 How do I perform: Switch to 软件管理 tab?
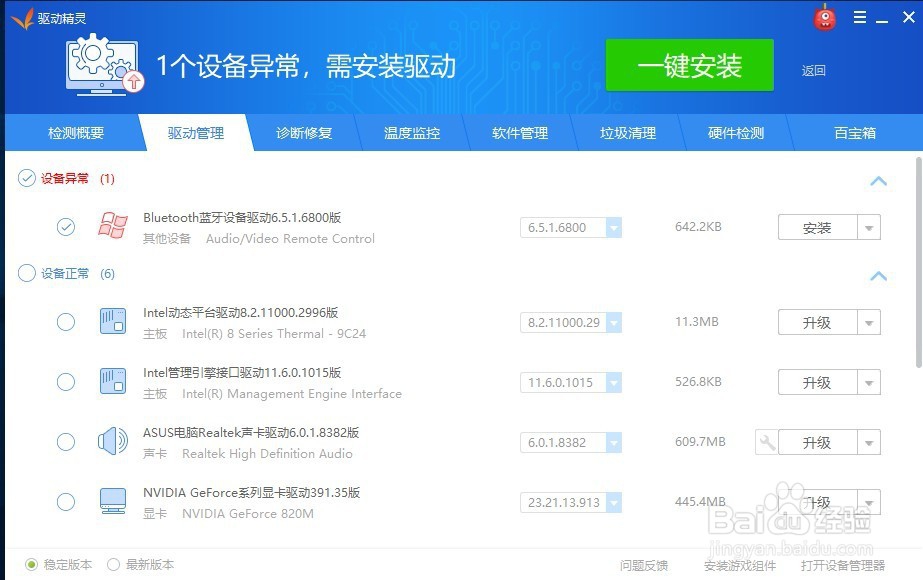(520, 133)
